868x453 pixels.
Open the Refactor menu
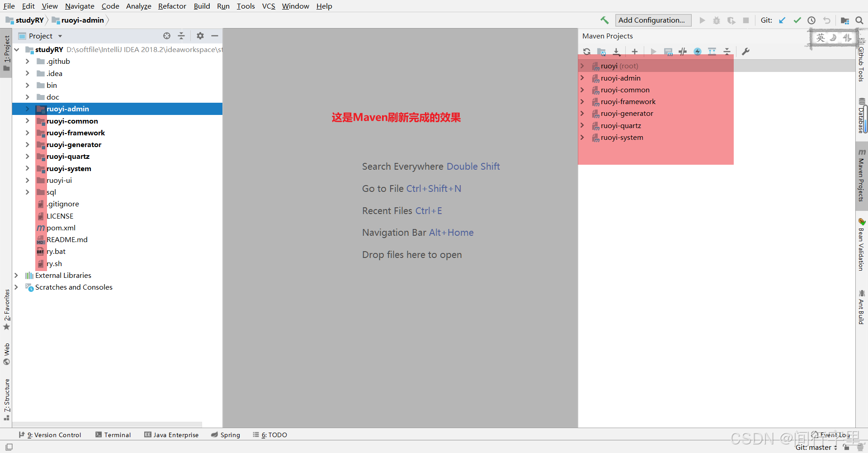[172, 6]
